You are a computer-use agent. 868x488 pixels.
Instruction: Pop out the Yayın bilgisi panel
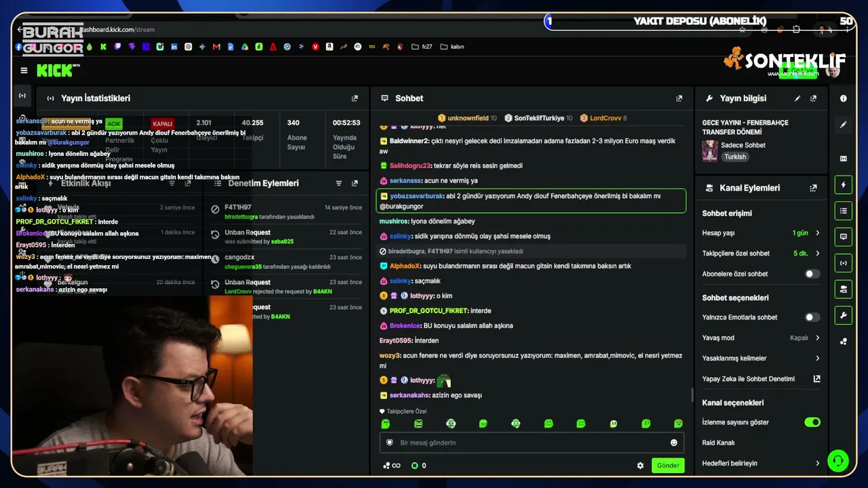(813, 98)
